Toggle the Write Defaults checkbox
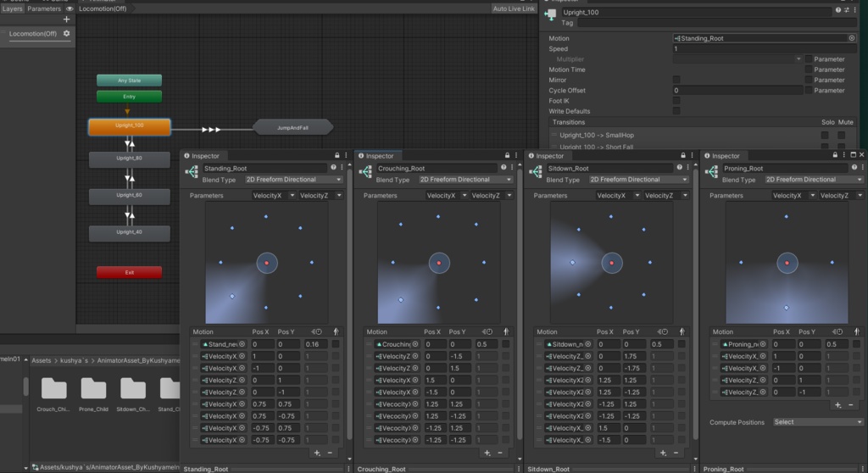 tap(676, 111)
